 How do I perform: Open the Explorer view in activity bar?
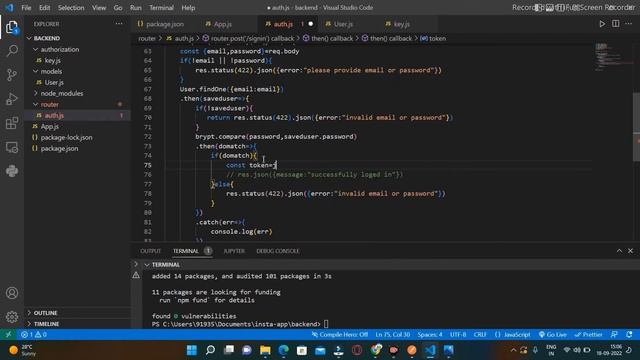[12, 28]
